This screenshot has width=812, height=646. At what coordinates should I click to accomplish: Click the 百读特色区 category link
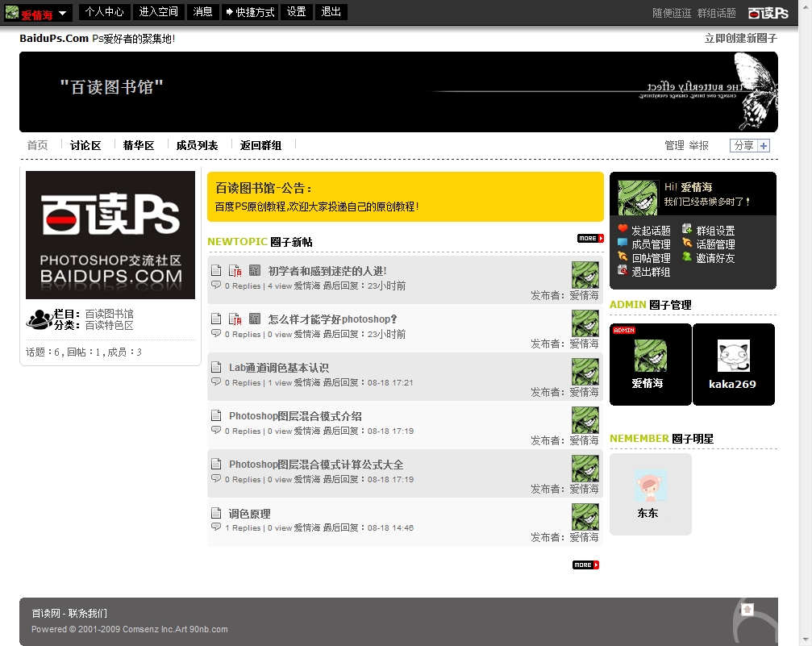click(x=110, y=325)
